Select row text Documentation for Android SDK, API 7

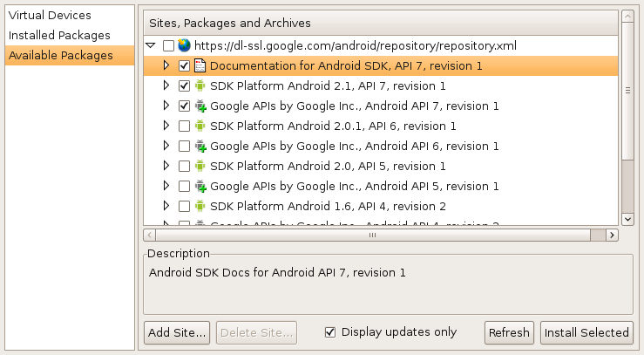pyautogui.click(x=346, y=65)
